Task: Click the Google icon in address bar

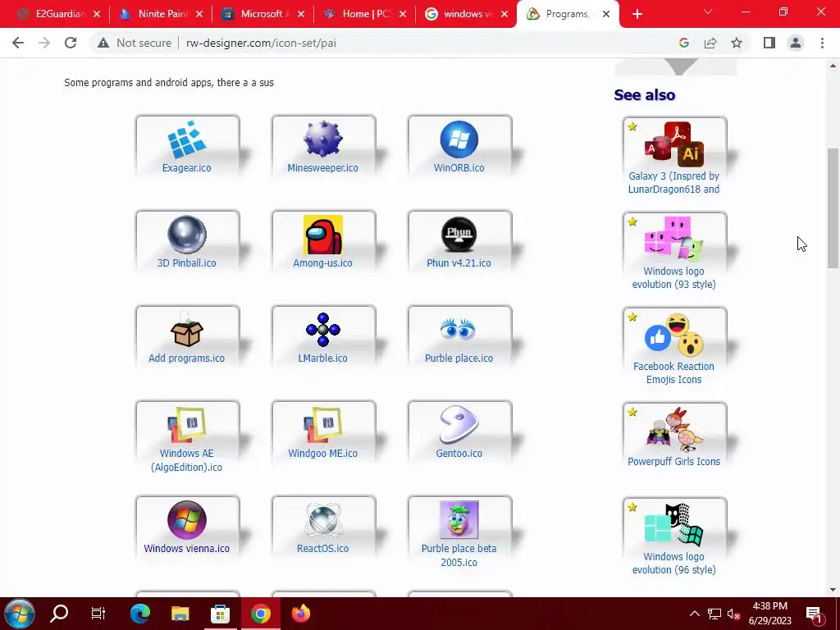Action: pyautogui.click(x=684, y=43)
